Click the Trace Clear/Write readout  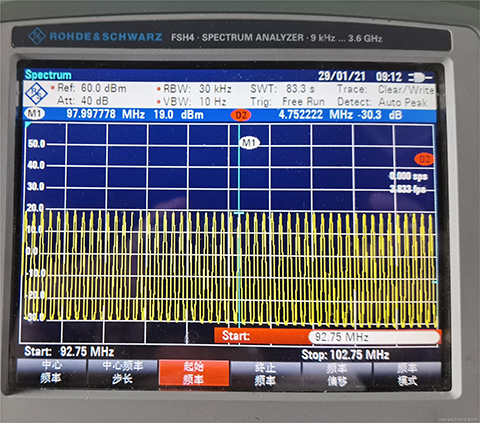tap(385, 89)
